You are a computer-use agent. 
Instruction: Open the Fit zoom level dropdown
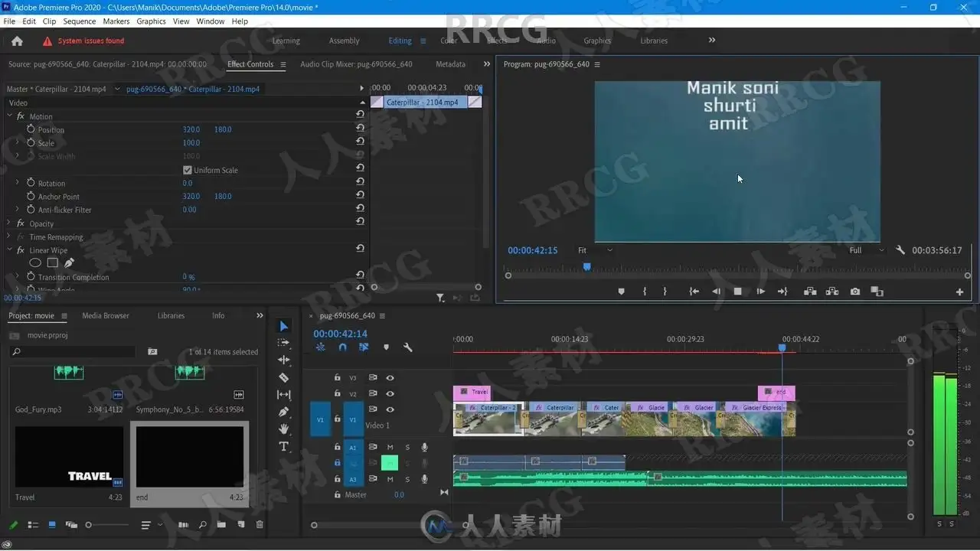pos(595,250)
